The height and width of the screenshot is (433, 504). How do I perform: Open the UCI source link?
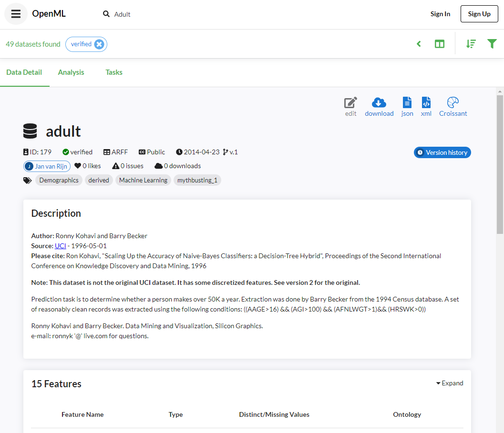pos(60,245)
